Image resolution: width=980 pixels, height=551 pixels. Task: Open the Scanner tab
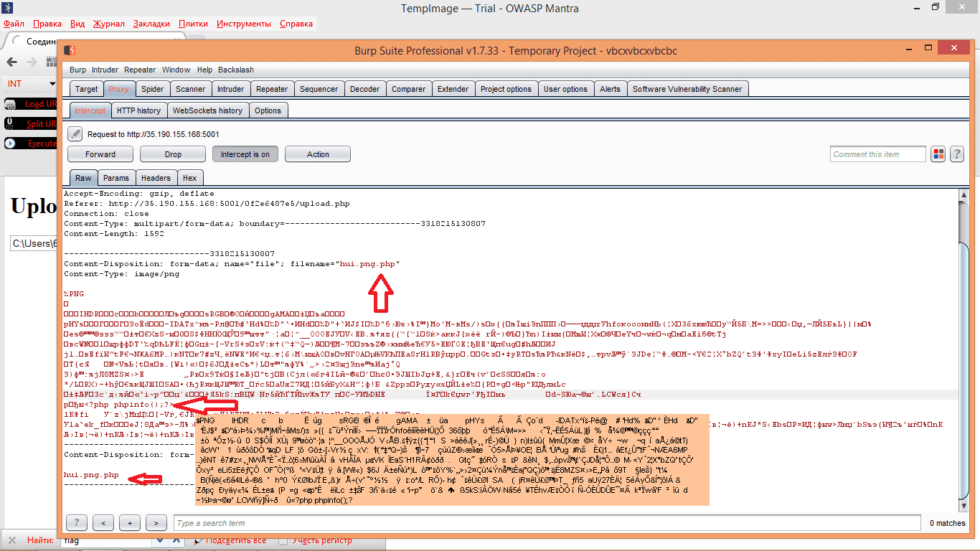click(191, 89)
